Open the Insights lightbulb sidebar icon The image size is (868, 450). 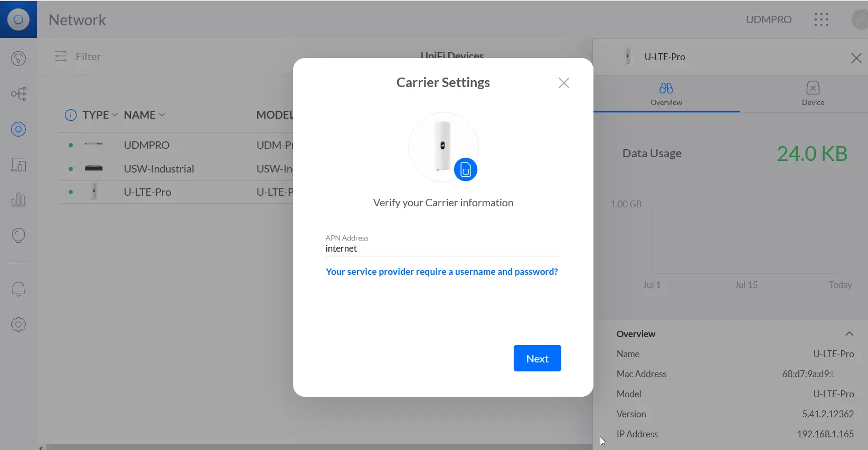[18, 235]
